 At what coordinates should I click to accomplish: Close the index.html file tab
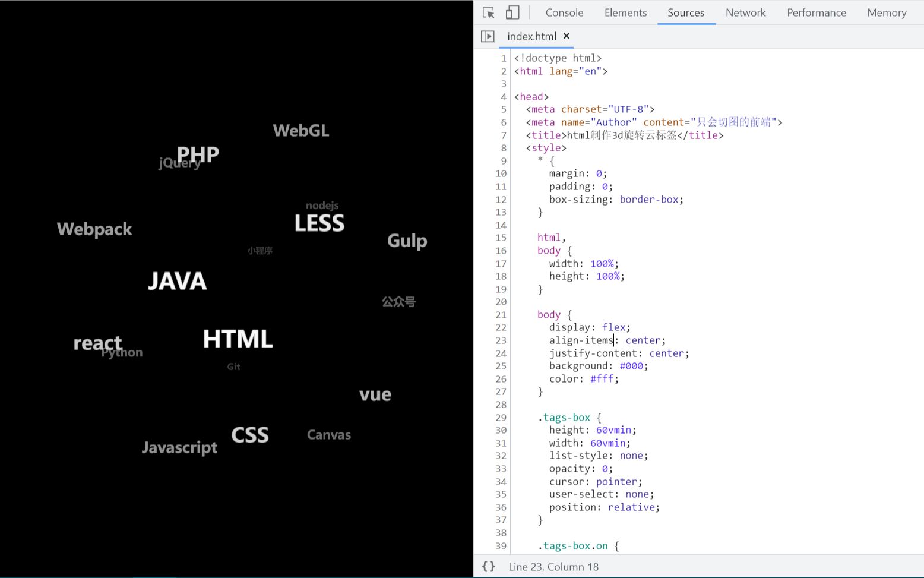[x=567, y=36]
